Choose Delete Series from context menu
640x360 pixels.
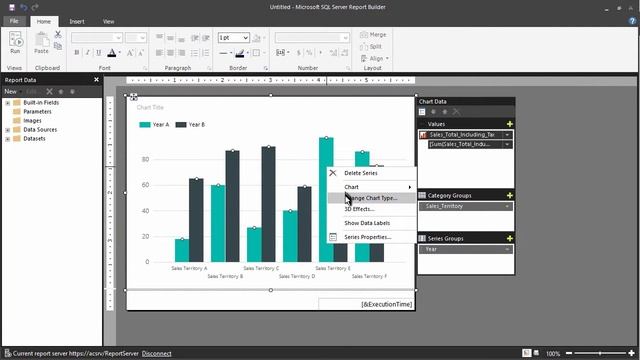372,173
